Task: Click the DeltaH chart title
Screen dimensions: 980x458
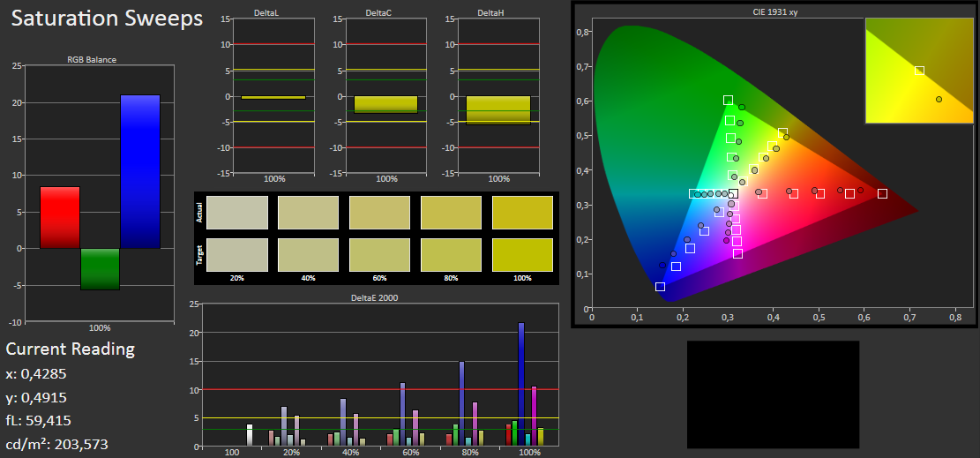Action: [492, 12]
